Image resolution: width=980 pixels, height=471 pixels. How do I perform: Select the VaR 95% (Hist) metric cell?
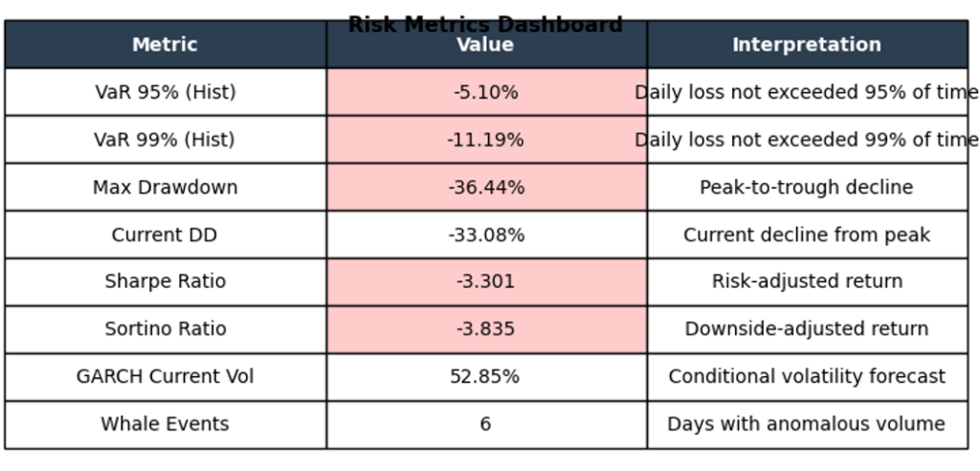click(165, 93)
